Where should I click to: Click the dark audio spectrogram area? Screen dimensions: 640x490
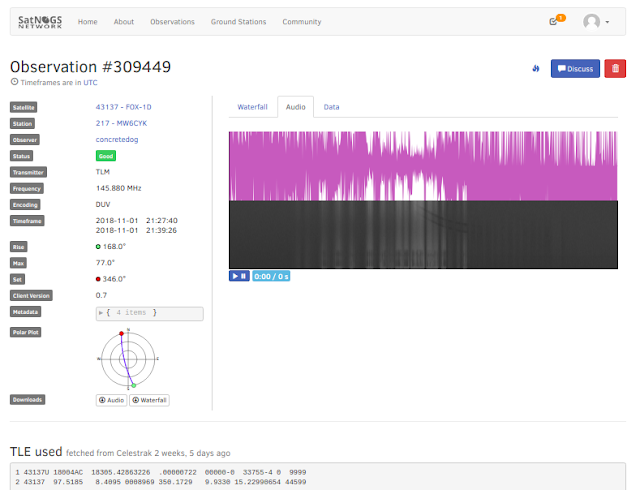coord(423,234)
